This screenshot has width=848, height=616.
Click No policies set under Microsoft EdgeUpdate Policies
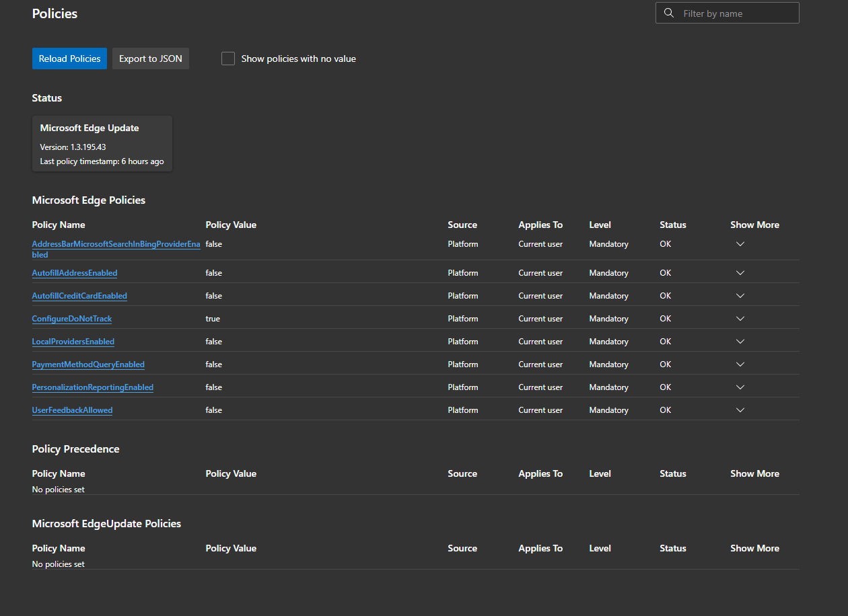(59, 564)
